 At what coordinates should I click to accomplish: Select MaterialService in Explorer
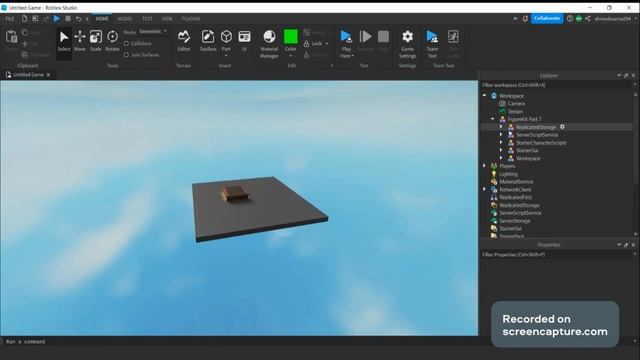point(516,182)
